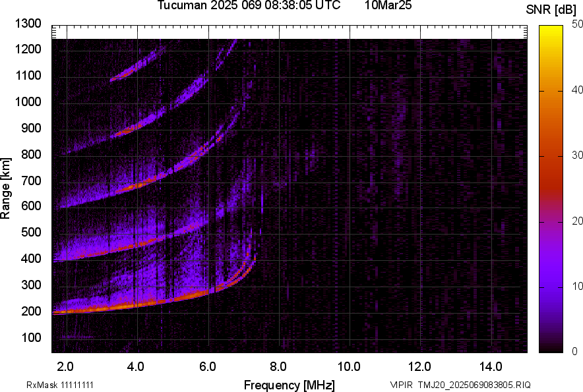Click the Tucuman timestamp plot title

249,6
